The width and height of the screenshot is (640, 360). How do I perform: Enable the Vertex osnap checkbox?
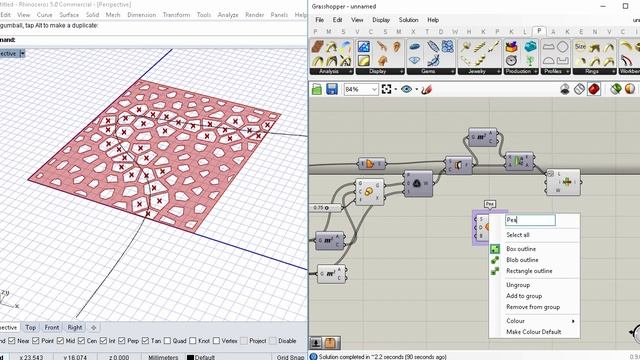click(216, 340)
